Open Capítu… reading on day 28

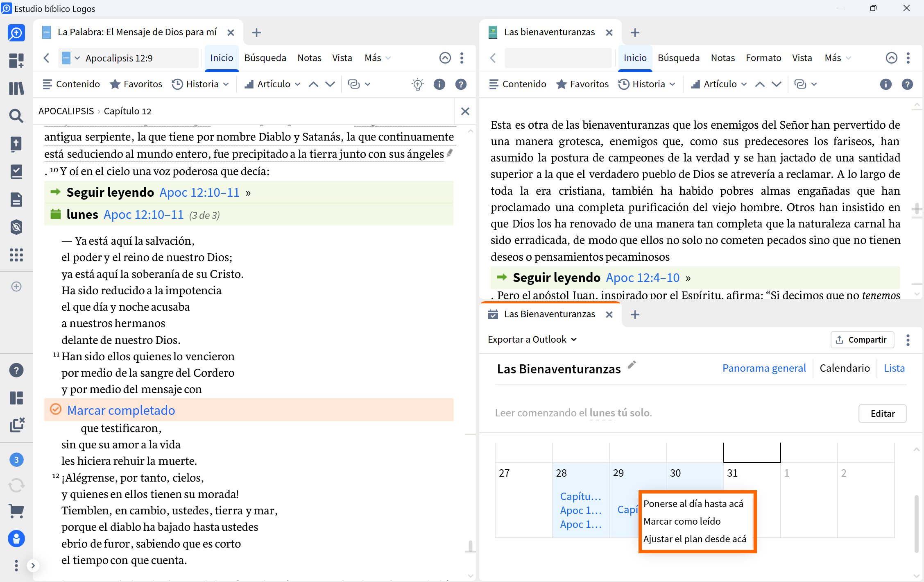coord(580,496)
